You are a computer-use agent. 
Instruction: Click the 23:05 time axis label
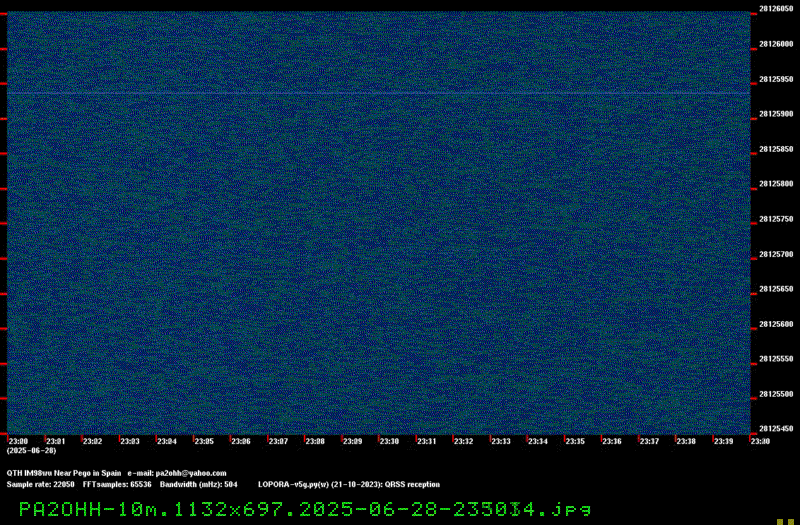pos(204,441)
